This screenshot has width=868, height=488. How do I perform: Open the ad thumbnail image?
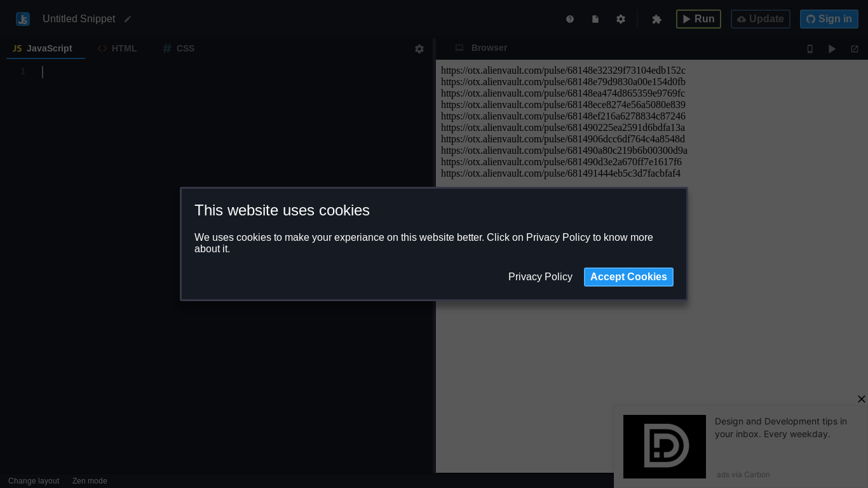click(x=665, y=447)
